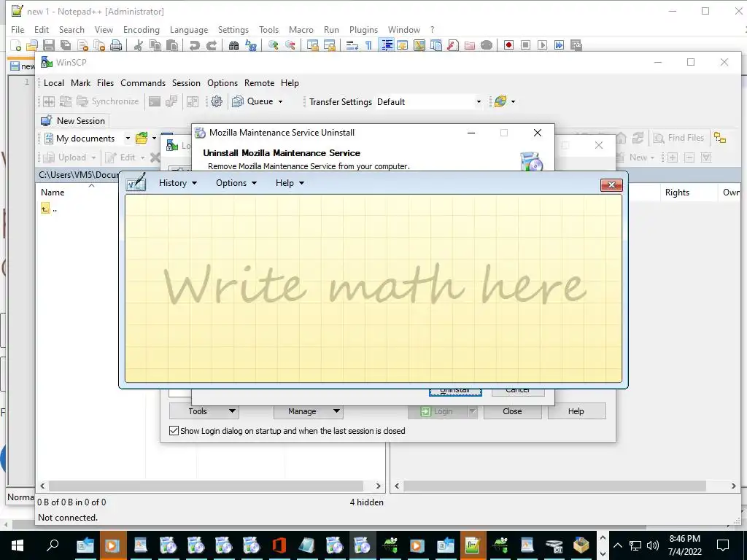Image resolution: width=747 pixels, height=560 pixels.
Task: Open Find with Notepad++ binoculars icon
Action: click(234, 45)
